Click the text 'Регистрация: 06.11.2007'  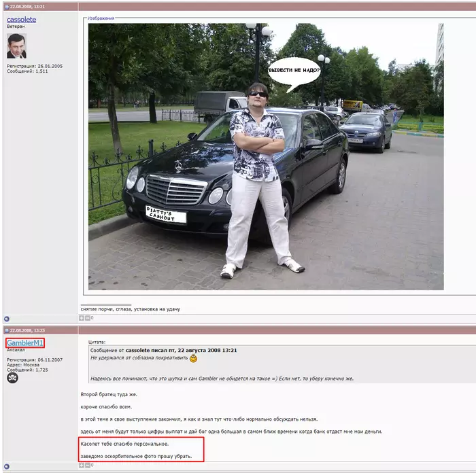(x=35, y=360)
